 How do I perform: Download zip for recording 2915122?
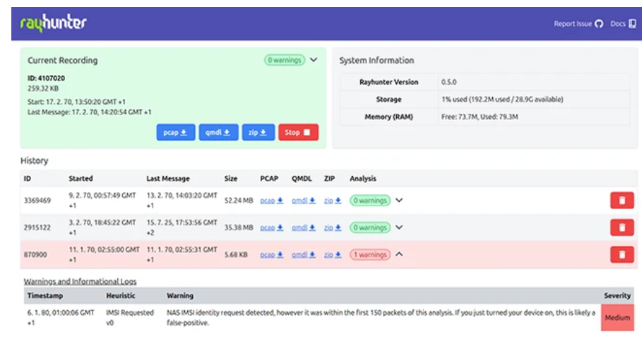333,227
